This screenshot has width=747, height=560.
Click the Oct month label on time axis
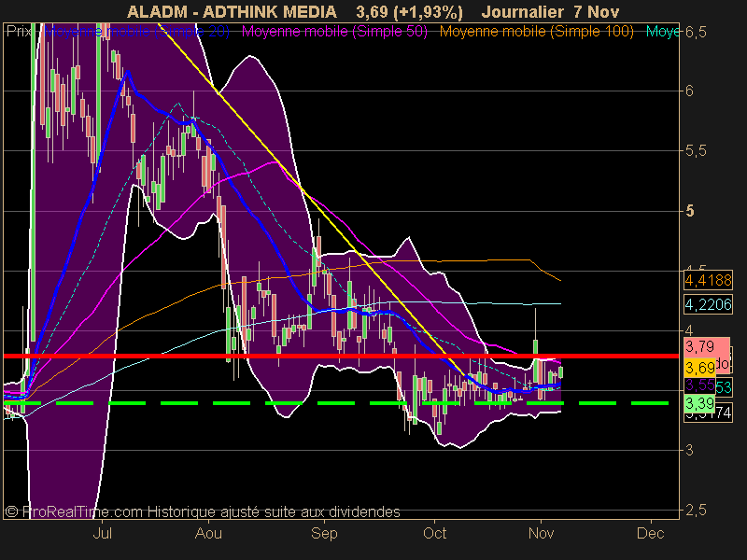point(434,533)
